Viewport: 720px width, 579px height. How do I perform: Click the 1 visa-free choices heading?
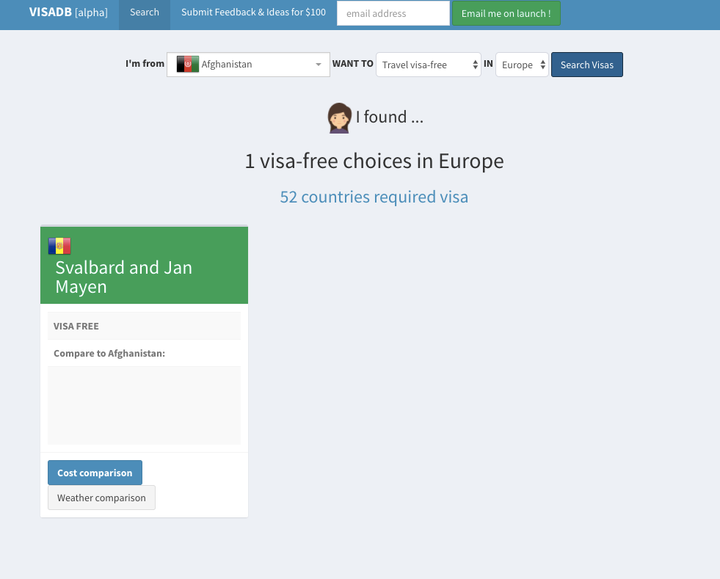coord(374,161)
